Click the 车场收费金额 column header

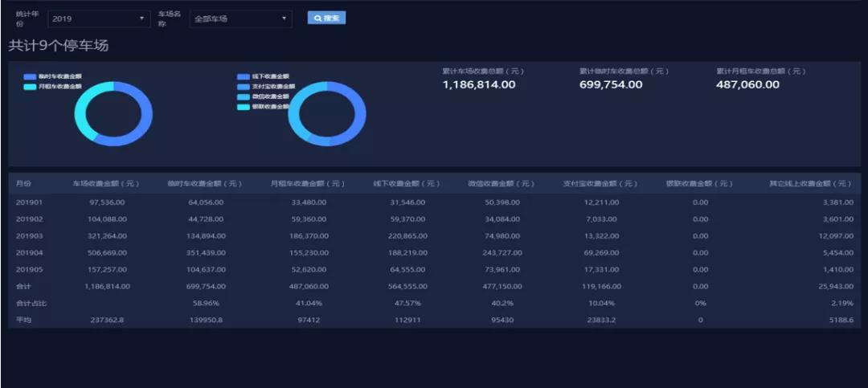coord(107,184)
